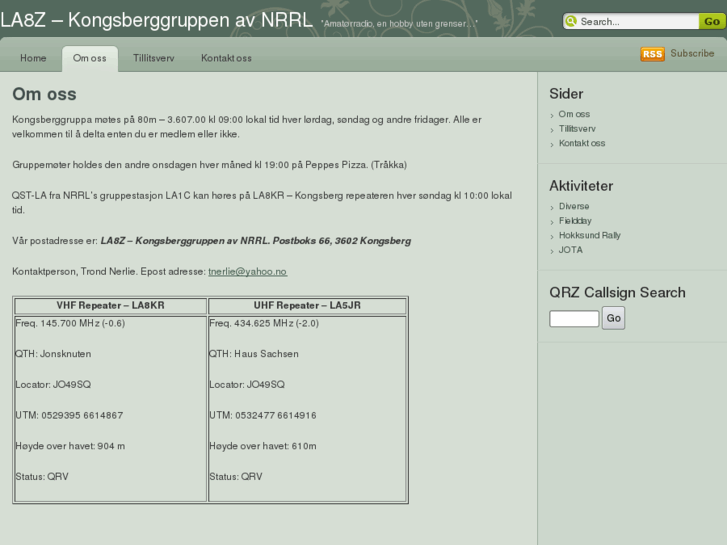Screen dimensions: 727x545
Task: Click the Freq. 434.625 MHz (-2.0) text
Action: [x=264, y=323]
